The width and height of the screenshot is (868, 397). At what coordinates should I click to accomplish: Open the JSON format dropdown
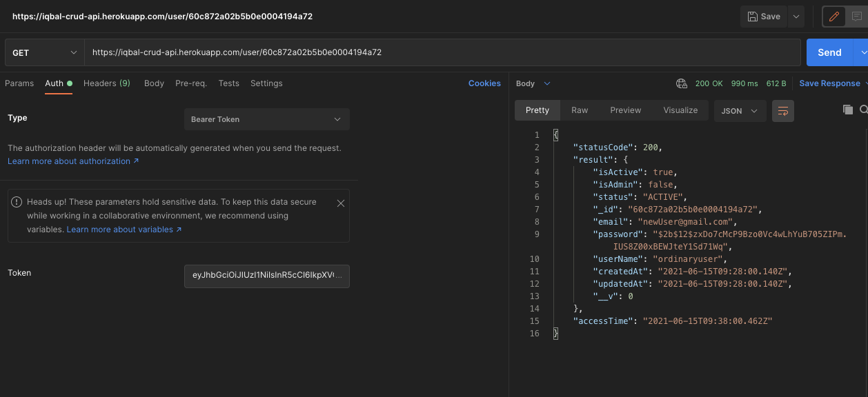point(740,111)
